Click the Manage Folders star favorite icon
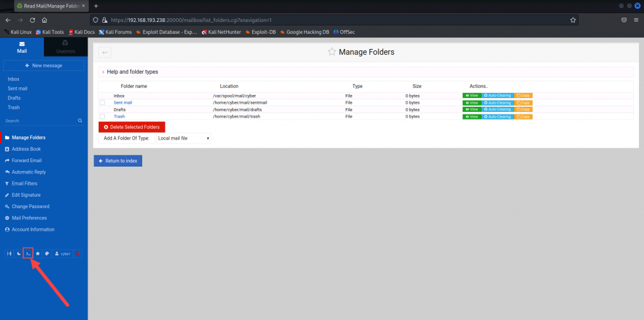 coord(331,52)
